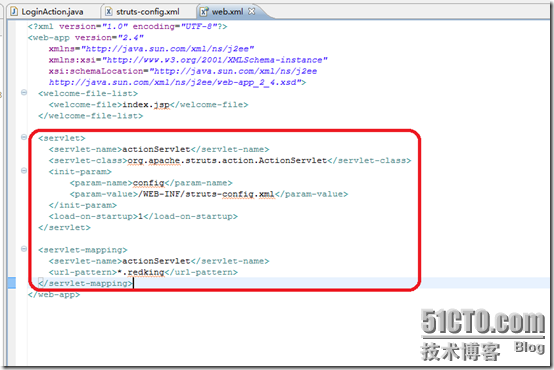554x370 pixels.
Task: Click the closing </web-app> tag
Action: (54, 294)
